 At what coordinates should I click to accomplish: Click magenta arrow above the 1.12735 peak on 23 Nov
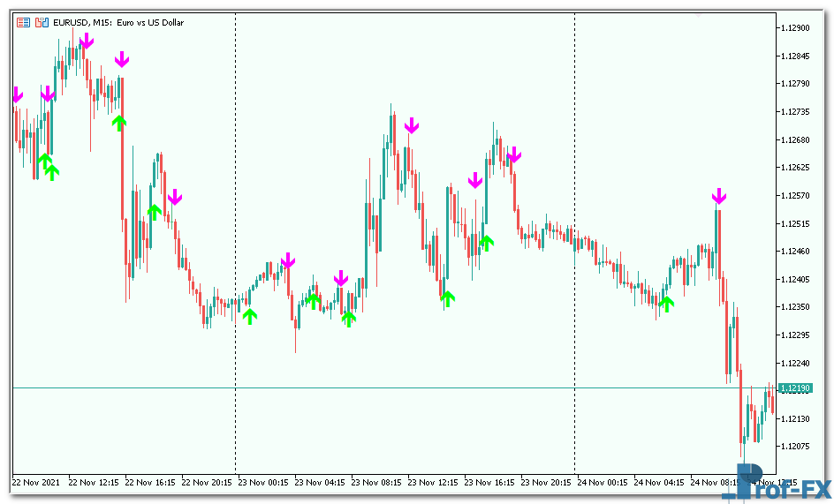coord(411,125)
